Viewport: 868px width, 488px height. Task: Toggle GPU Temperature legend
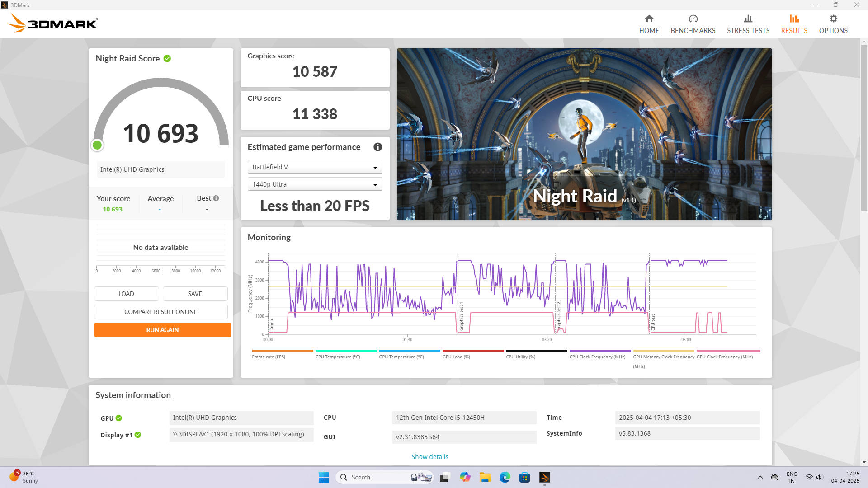pos(409,354)
